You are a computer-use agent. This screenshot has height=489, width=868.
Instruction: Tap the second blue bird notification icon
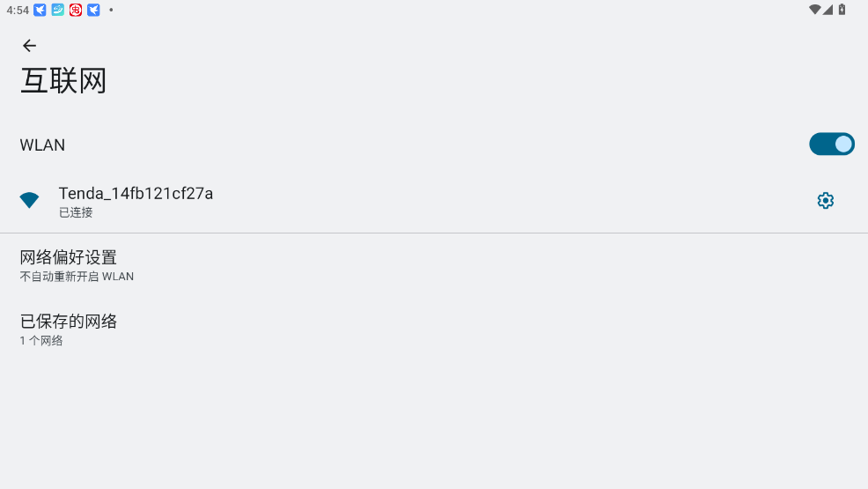(x=93, y=10)
